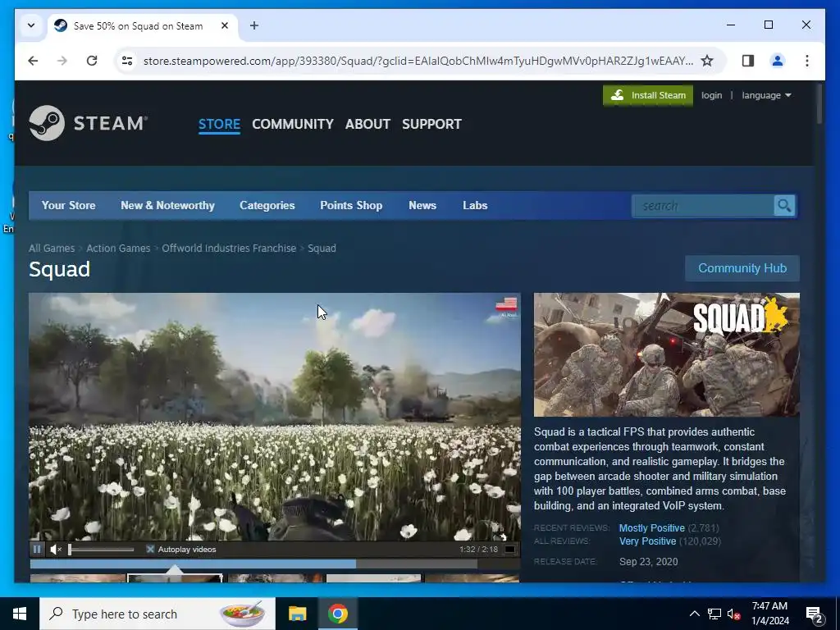Click the Squad breadcrumb link
Screen dimensions: 840x630
coord(322,248)
